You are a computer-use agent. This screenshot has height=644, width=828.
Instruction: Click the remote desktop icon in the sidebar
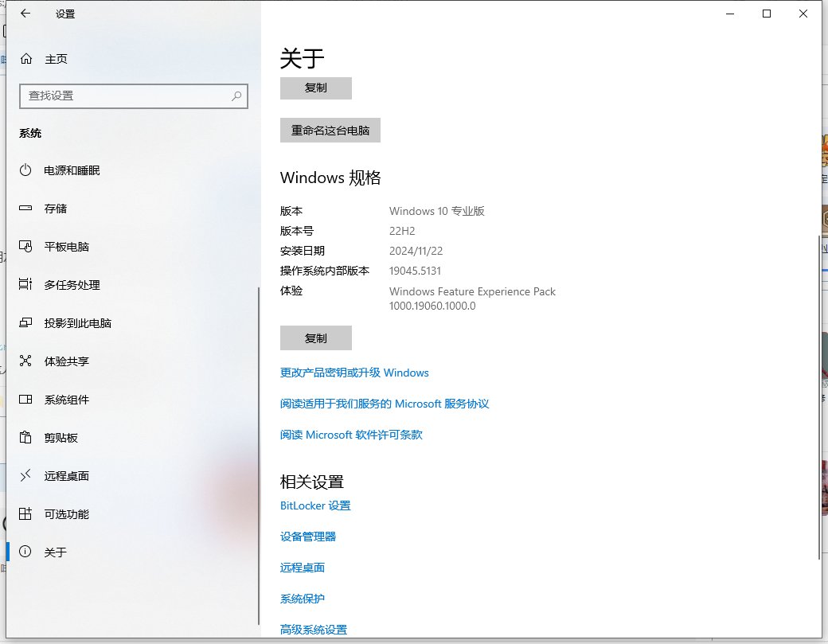tap(25, 475)
